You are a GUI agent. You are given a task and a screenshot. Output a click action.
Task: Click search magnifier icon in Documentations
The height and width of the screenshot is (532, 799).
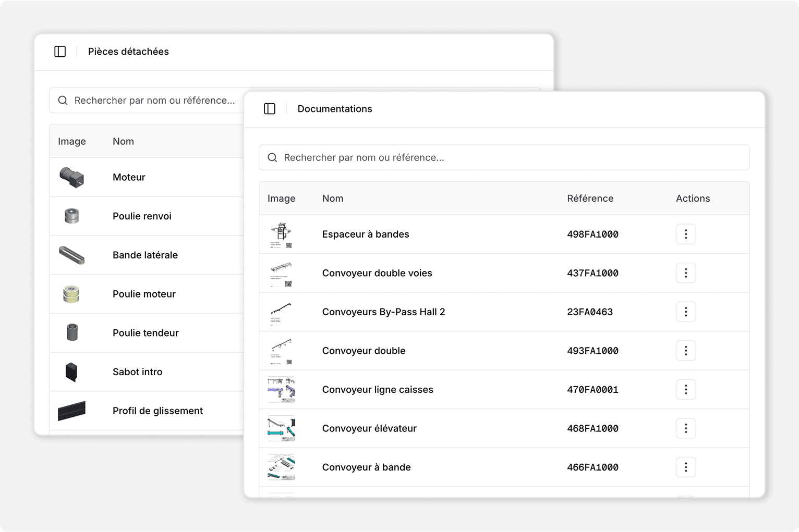(x=272, y=158)
